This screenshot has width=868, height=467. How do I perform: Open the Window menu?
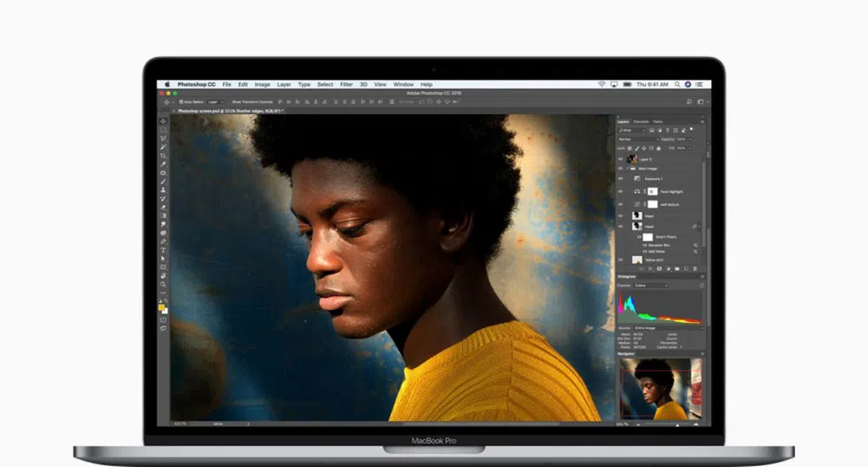pyautogui.click(x=403, y=84)
